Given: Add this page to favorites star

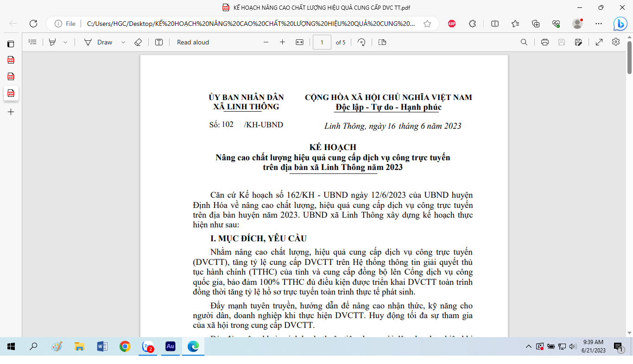Looking at the screenshot, I should click(x=427, y=24).
